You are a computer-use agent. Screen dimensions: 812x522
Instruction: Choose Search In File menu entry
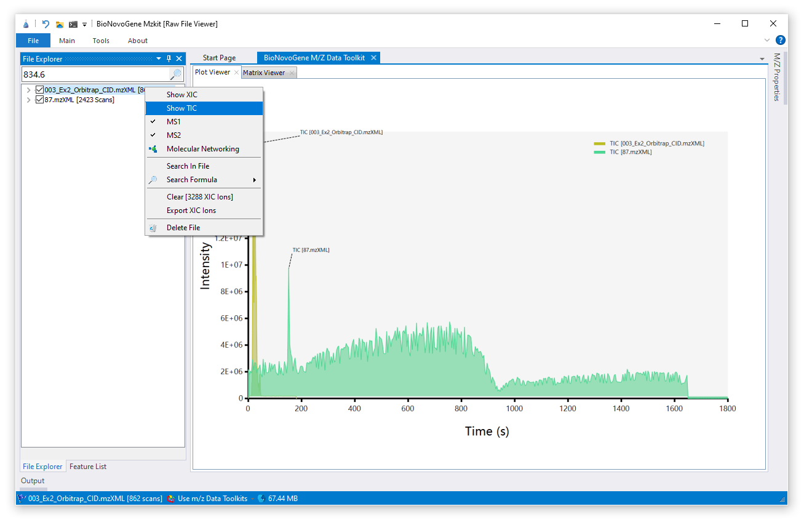pos(204,166)
